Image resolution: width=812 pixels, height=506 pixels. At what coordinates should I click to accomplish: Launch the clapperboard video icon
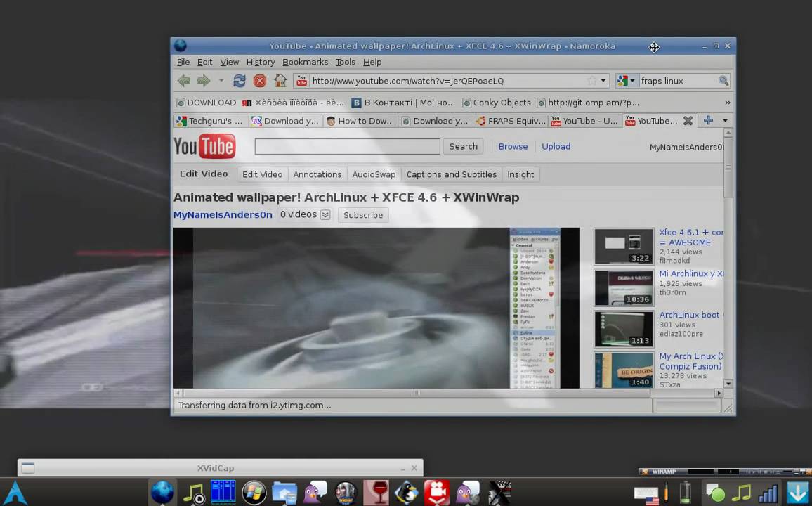pos(499,493)
